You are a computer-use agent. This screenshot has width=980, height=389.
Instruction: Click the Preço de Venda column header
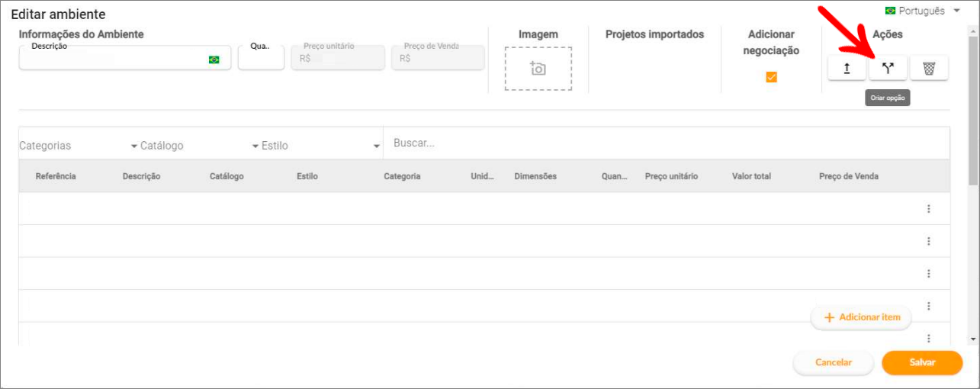pyautogui.click(x=849, y=176)
